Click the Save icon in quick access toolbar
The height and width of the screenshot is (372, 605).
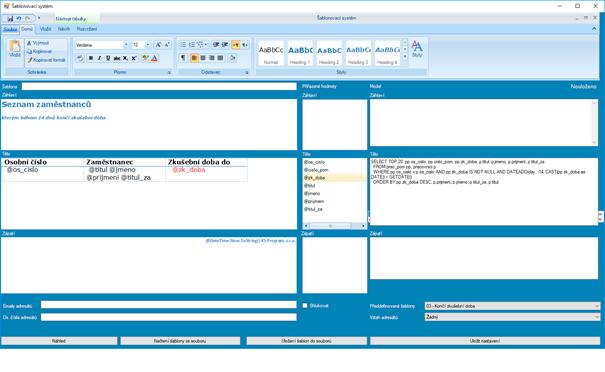tap(10, 19)
